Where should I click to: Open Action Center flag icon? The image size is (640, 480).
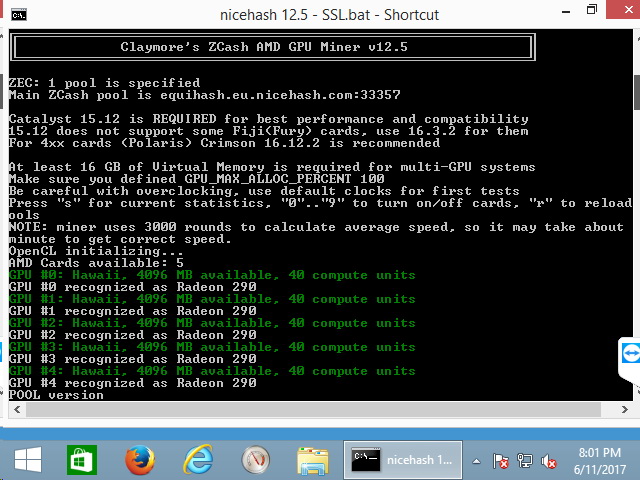(500, 461)
